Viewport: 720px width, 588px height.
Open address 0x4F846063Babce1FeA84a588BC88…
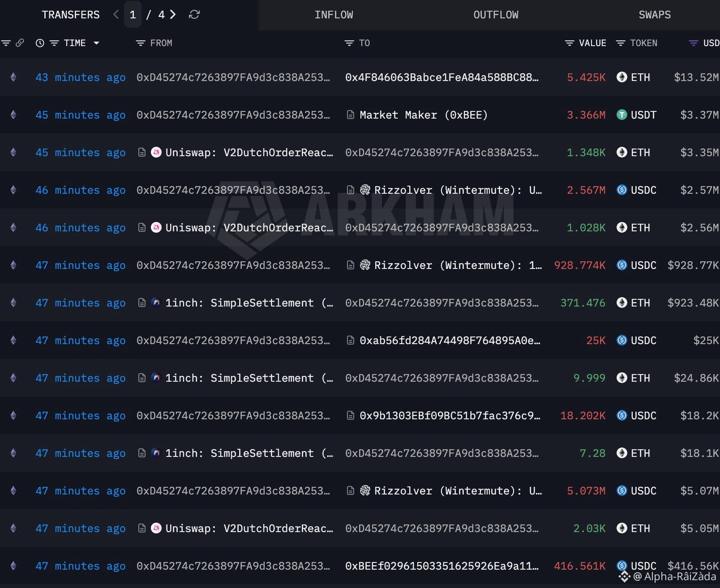click(x=442, y=77)
